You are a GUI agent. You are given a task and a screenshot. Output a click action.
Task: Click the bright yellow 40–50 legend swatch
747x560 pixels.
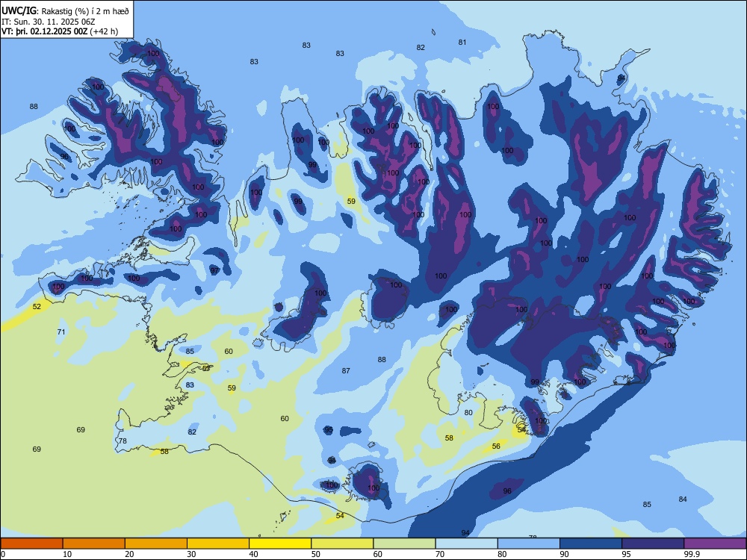click(x=280, y=544)
